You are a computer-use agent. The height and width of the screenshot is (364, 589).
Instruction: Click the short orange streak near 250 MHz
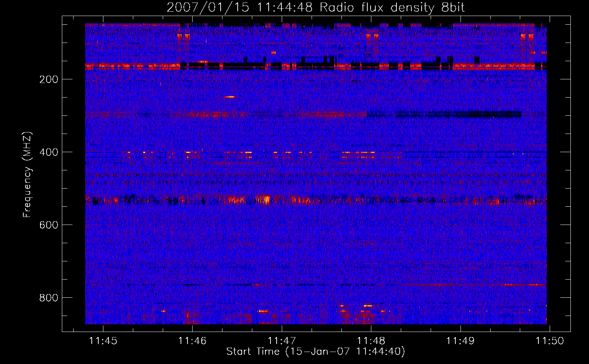tap(230, 97)
